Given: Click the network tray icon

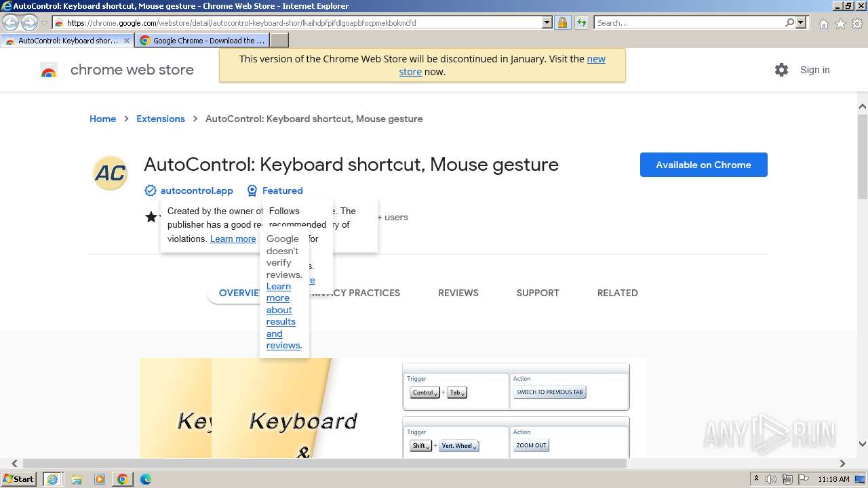Looking at the screenshot, I should tap(787, 479).
